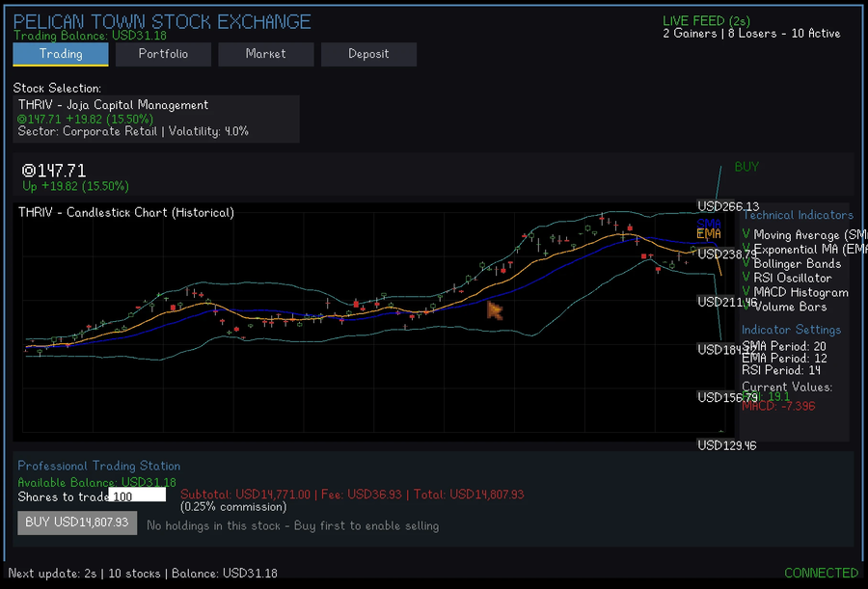
Task: Click the Up +19.82 (15.50%) change text
Action: pos(76,187)
